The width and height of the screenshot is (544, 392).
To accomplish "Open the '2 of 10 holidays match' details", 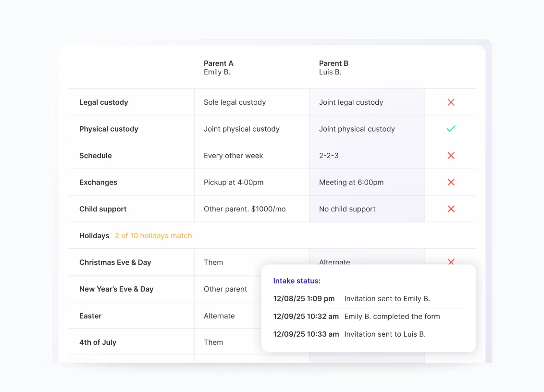I will [x=153, y=235].
